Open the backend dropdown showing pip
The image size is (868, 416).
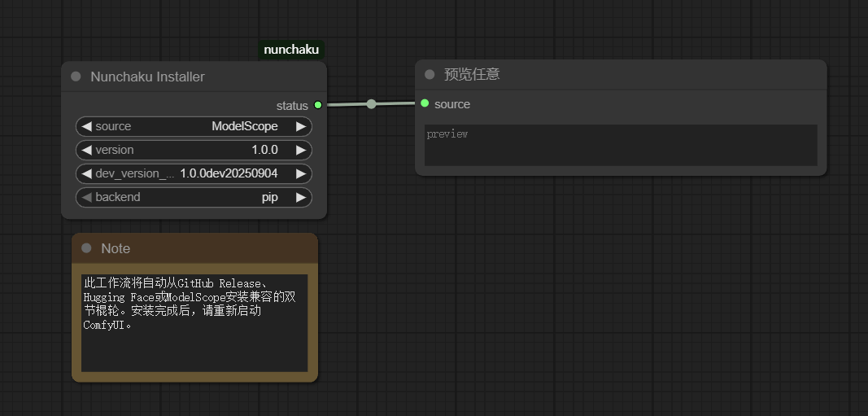[194, 197]
